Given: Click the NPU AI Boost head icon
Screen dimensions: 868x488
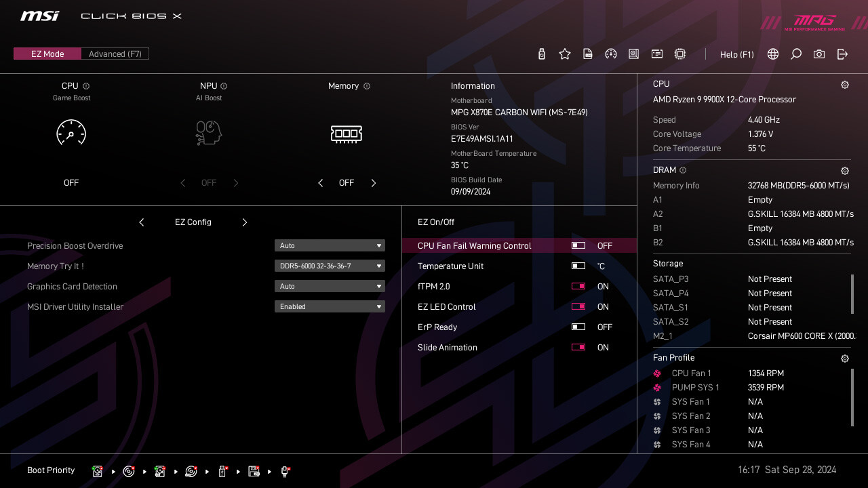Looking at the screenshot, I should click(x=209, y=133).
